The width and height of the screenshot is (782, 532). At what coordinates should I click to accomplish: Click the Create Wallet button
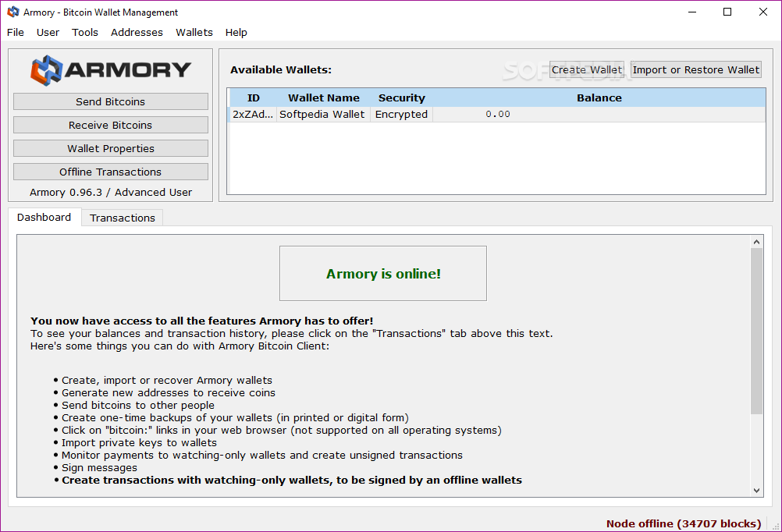coord(586,69)
